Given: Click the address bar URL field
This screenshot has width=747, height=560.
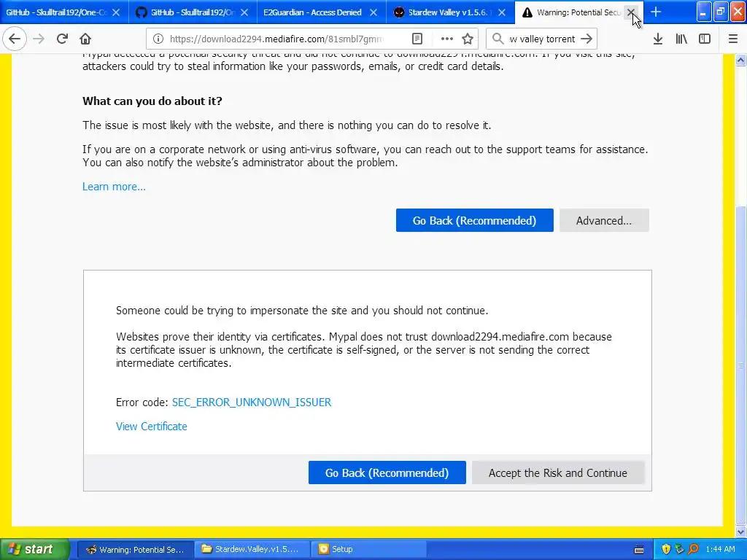Looking at the screenshot, I should click(x=276, y=39).
